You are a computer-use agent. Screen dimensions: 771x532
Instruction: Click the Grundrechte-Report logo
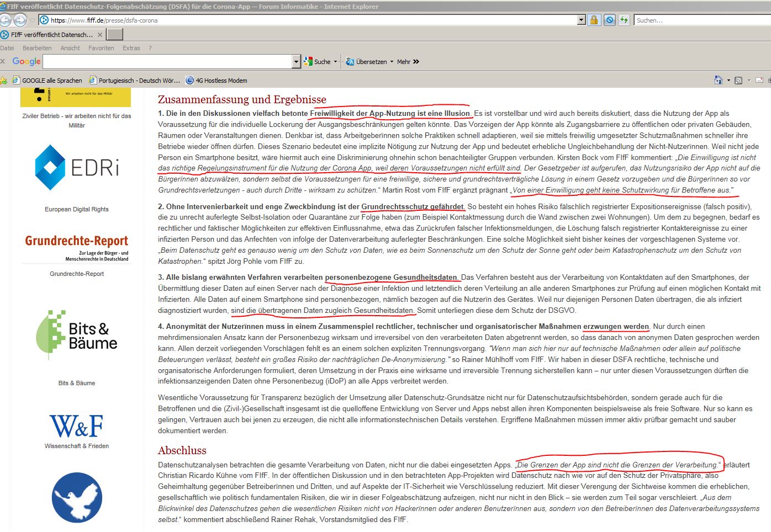(77, 248)
